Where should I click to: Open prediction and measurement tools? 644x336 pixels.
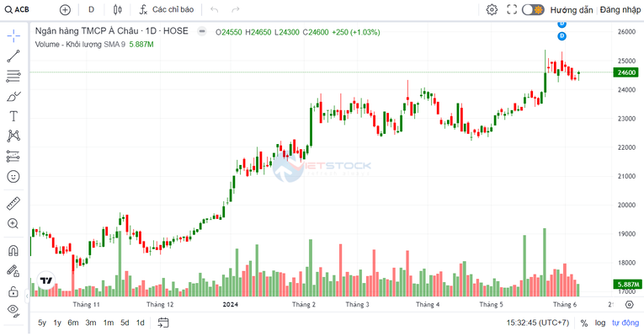tap(13, 156)
